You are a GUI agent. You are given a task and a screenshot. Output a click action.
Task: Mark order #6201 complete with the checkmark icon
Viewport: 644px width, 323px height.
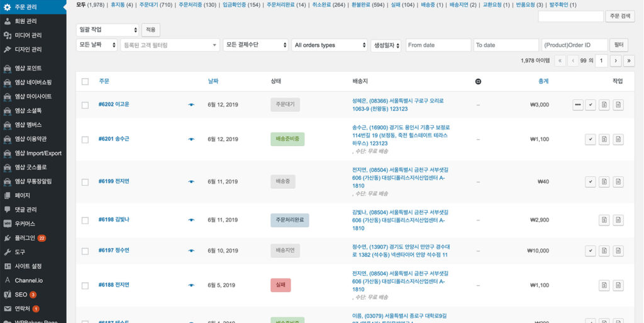[x=590, y=139]
